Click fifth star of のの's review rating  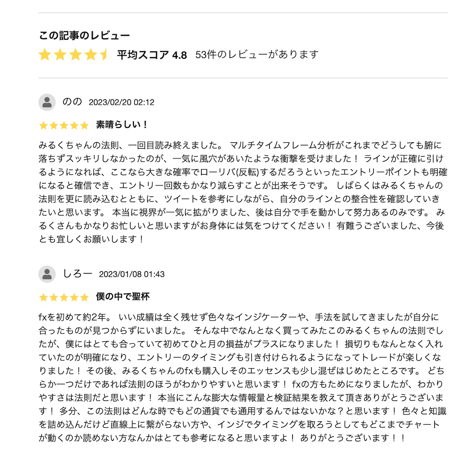click(84, 125)
